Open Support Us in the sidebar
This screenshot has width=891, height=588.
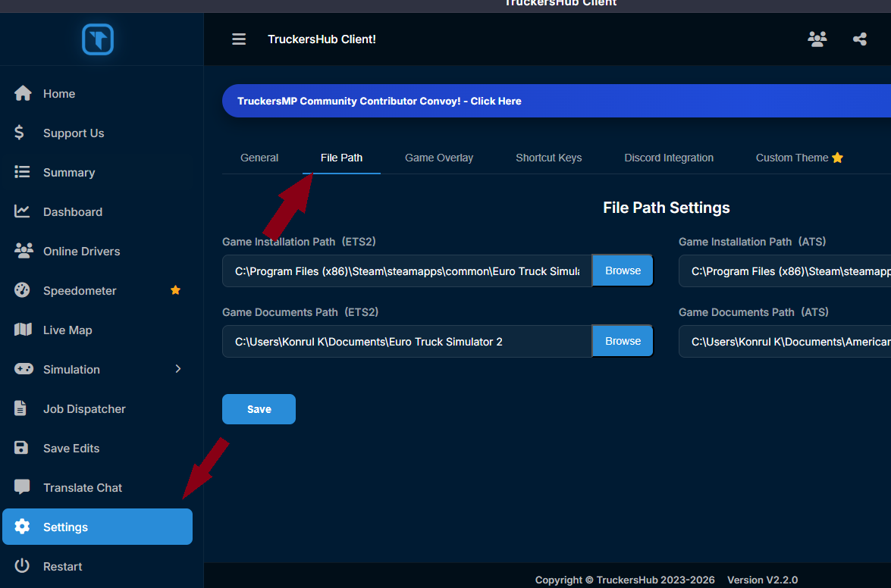[97, 133]
